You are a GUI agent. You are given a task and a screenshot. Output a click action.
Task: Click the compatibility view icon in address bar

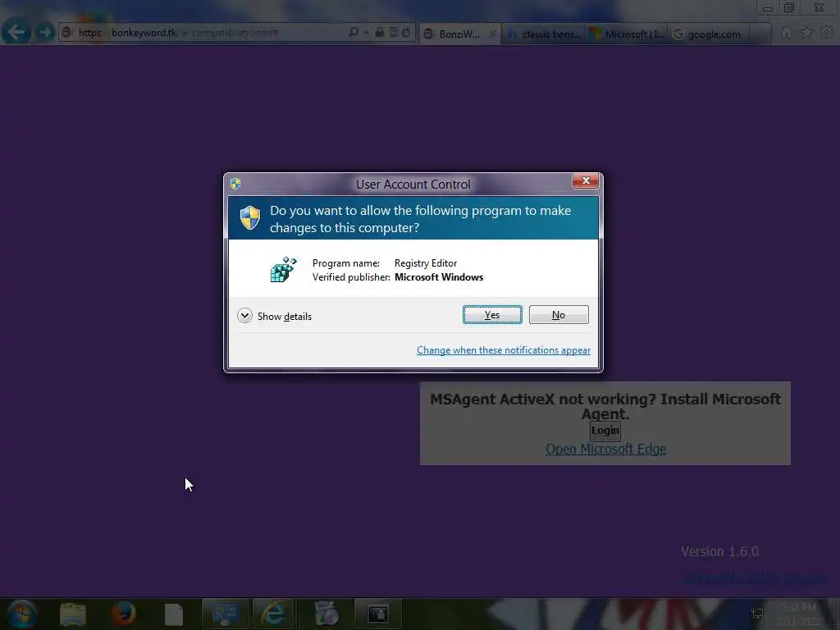coord(393,32)
